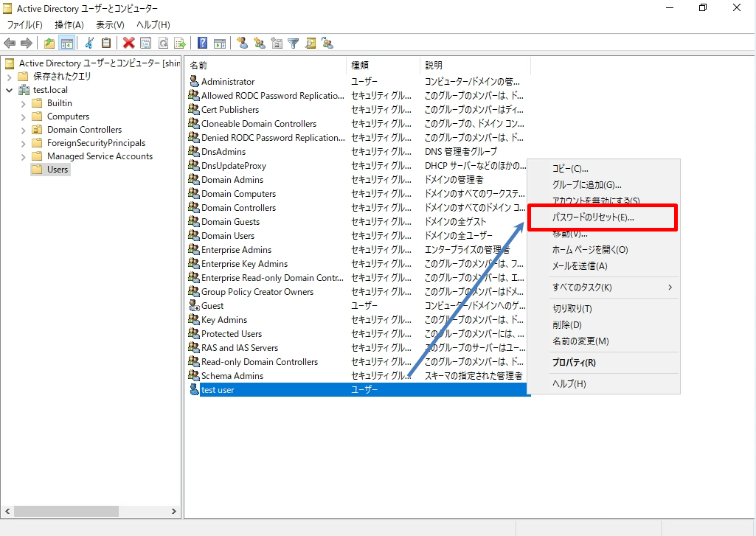
Task: Expand the Builtin folder node
Action: coord(23,103)
